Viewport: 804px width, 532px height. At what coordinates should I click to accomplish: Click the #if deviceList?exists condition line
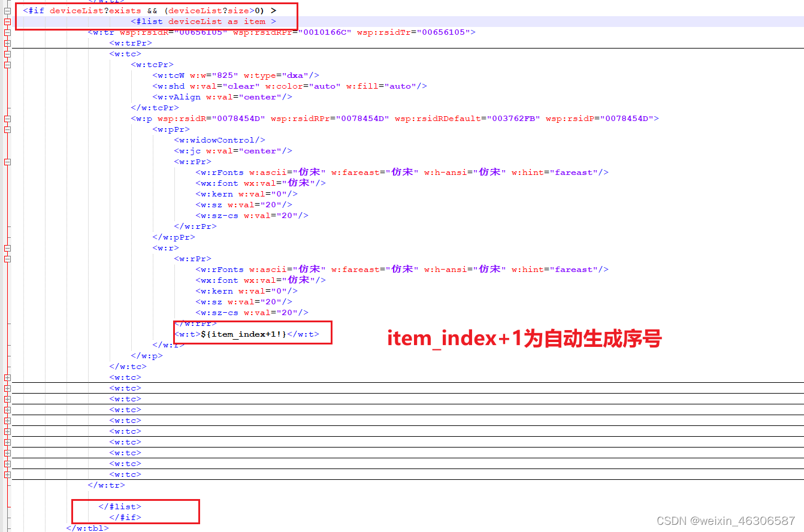150,11
